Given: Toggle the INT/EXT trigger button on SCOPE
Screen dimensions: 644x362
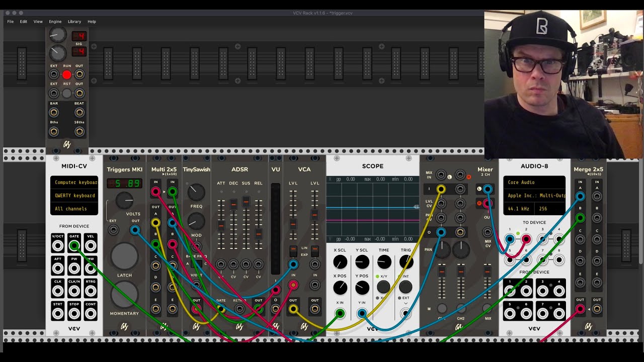Looking at the screenshot, I should [406, 287].
